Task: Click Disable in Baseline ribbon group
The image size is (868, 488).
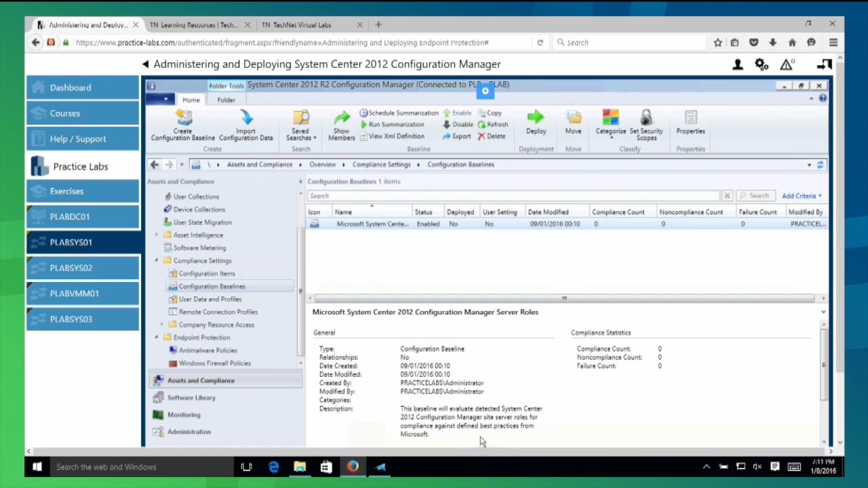Action: [458, 125]
